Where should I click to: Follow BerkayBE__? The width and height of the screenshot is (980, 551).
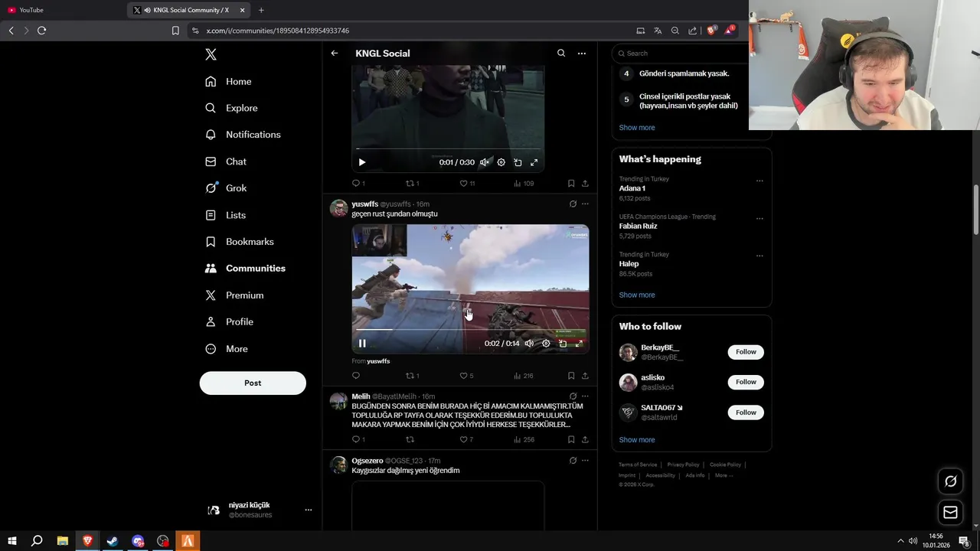[x=746, y=352]
